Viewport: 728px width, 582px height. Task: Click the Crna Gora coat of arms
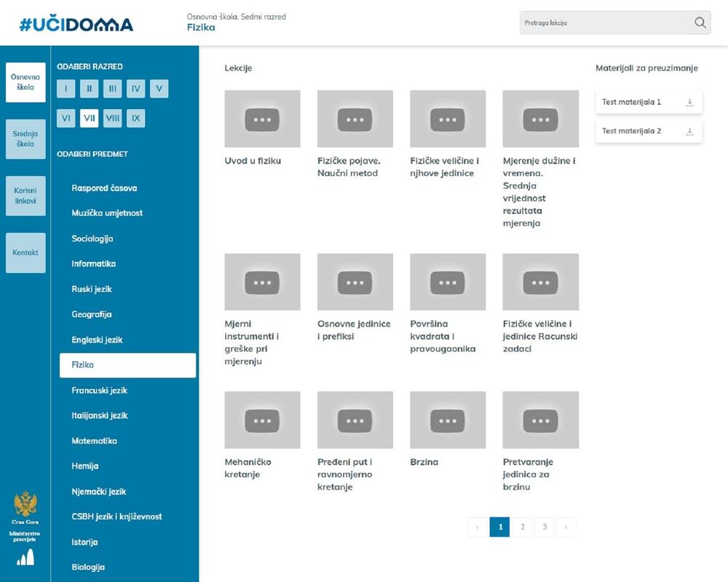click(25, 503)
